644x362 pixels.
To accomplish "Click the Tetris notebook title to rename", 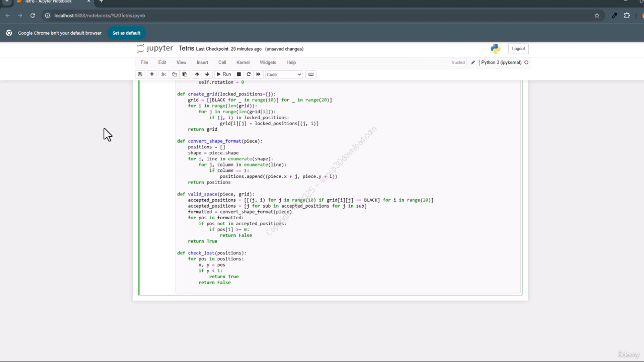I will click(x=186, y=49).
